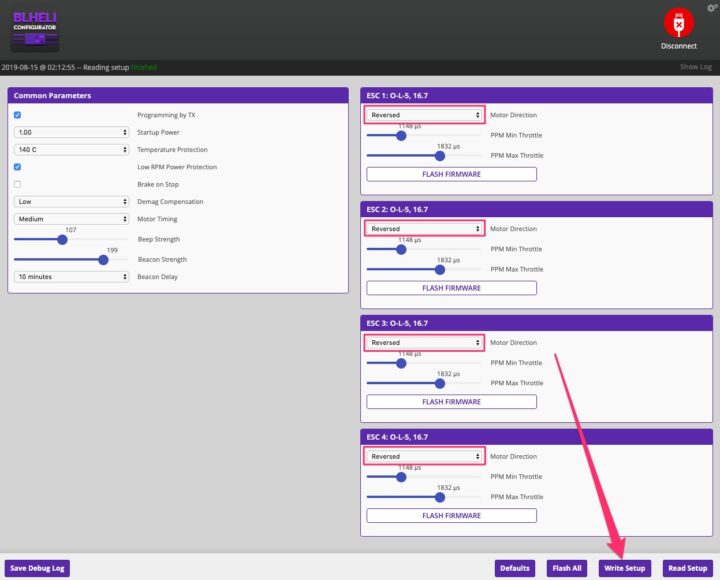720x580 pixels.
Task: Click Save Debug Log button
Action: click(x=37, y=568)
